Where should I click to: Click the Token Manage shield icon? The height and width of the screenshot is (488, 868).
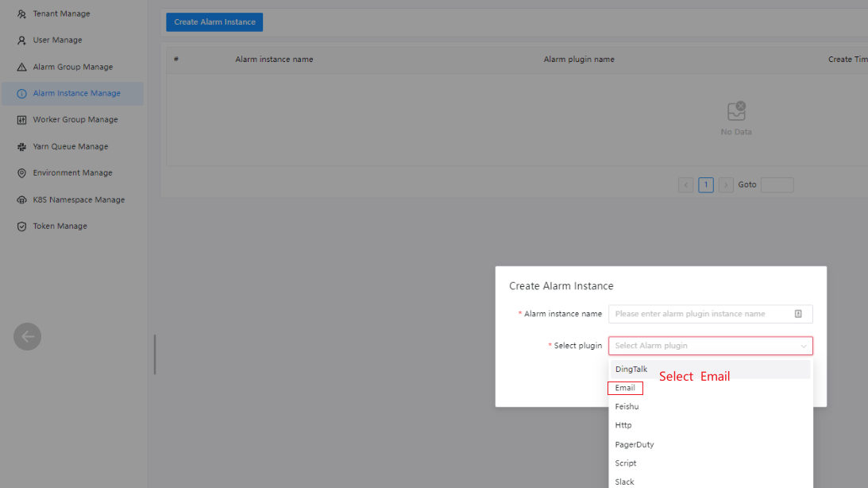(25, 226)
